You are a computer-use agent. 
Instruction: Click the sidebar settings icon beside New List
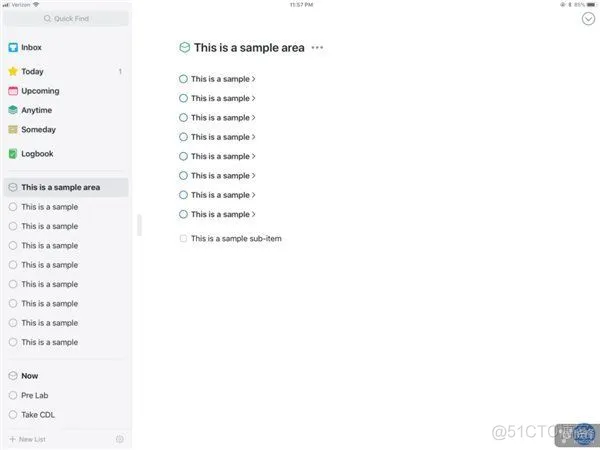[120, 439]
